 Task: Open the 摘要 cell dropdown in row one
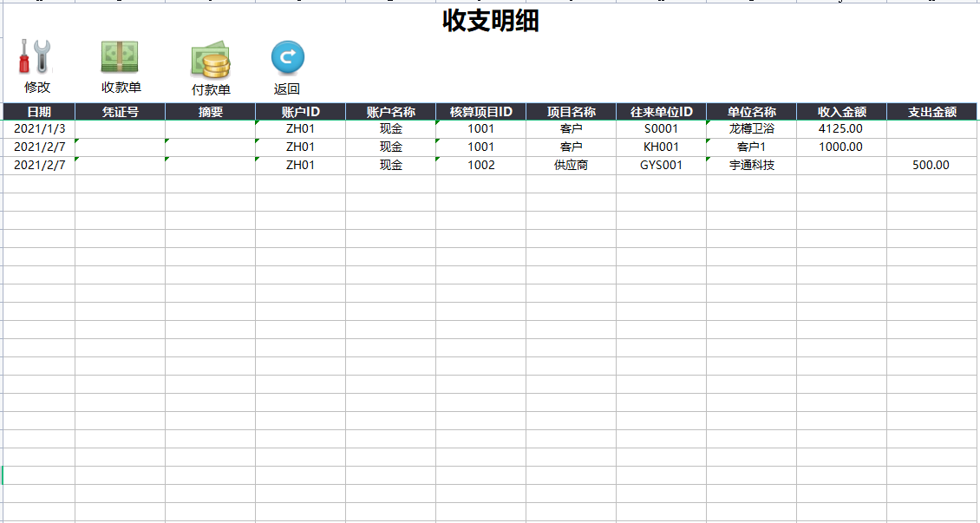(x=212, y=128)
